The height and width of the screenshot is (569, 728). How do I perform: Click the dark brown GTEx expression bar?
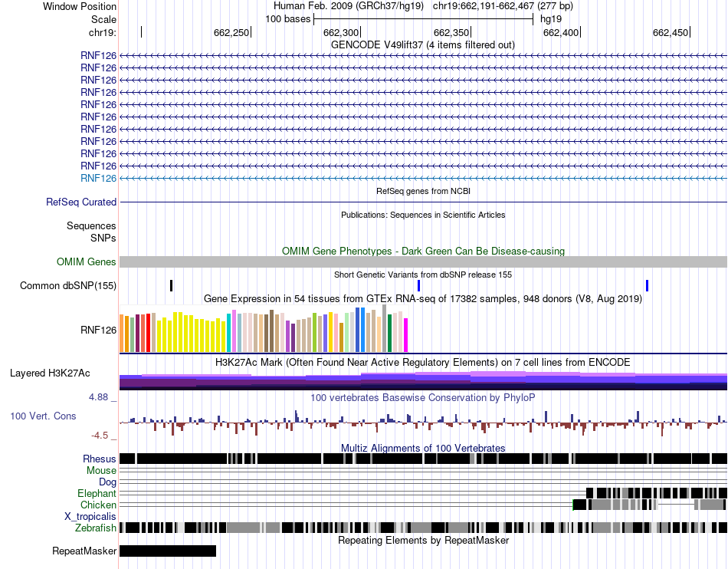271,331
